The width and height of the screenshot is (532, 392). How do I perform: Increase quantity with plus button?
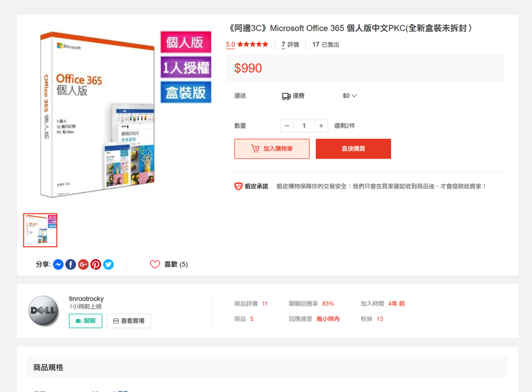[321, 126]
